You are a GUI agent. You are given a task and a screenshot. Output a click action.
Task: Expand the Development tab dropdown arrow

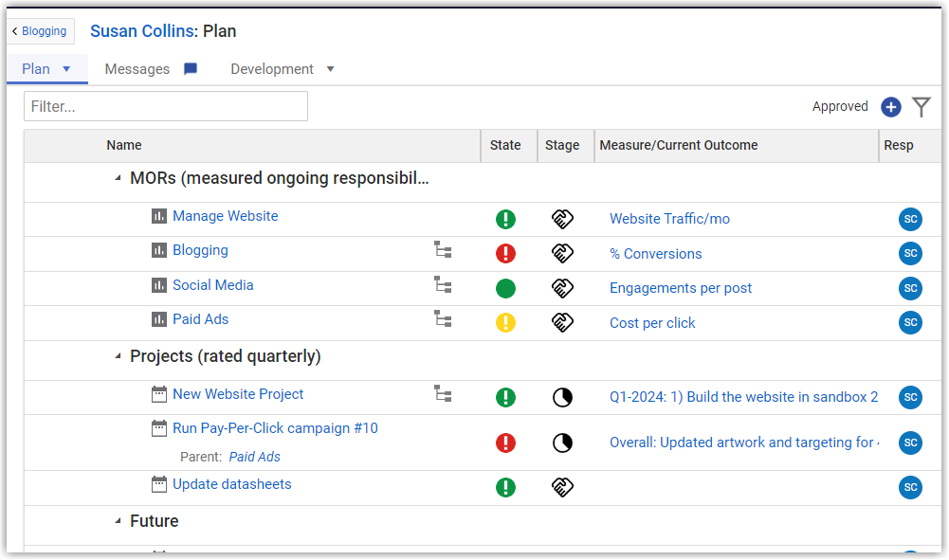click(x=330, y=69)
